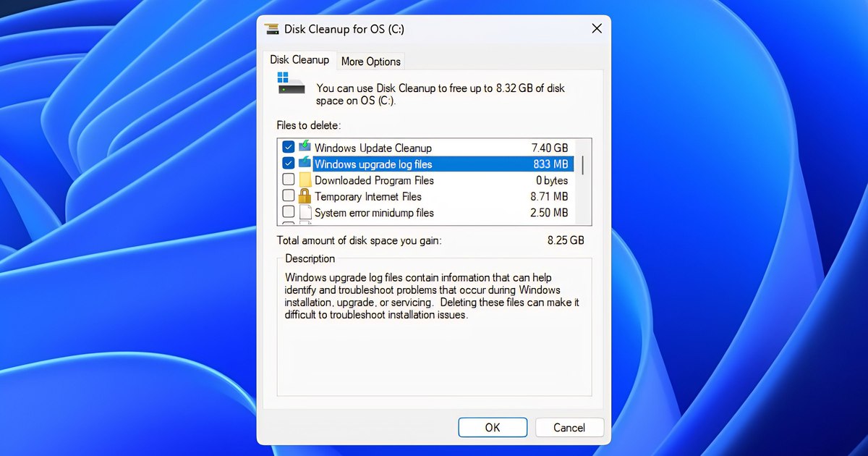Select the System error minidump file icon

click(x=305, y=213)
